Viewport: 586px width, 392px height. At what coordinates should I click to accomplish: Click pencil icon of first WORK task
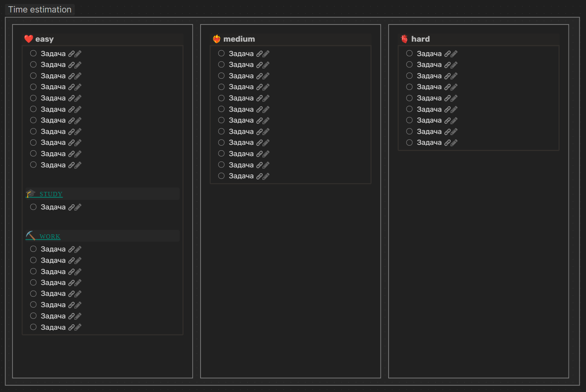(78, 250)
